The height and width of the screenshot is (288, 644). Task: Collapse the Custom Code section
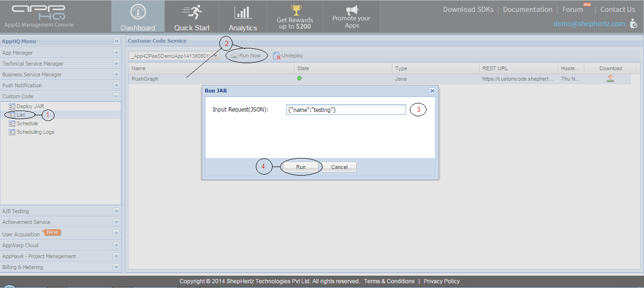click(x=116, y=96)
